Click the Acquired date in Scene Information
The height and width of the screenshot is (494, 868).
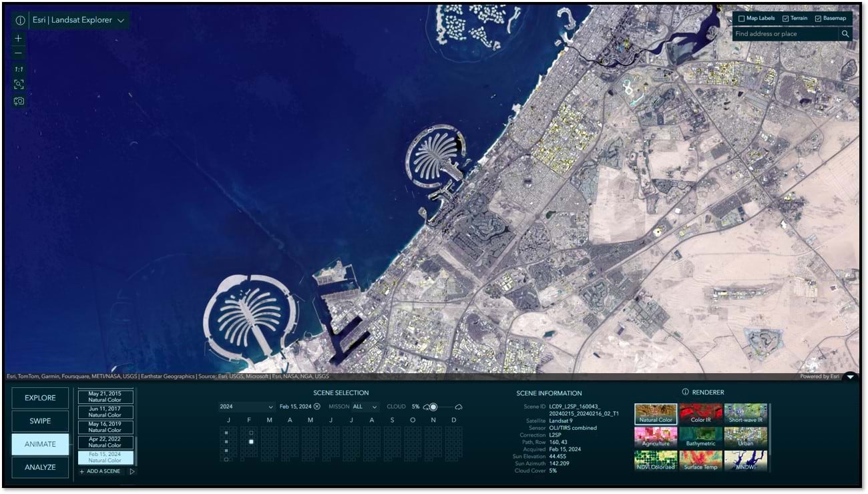[564, 449]
